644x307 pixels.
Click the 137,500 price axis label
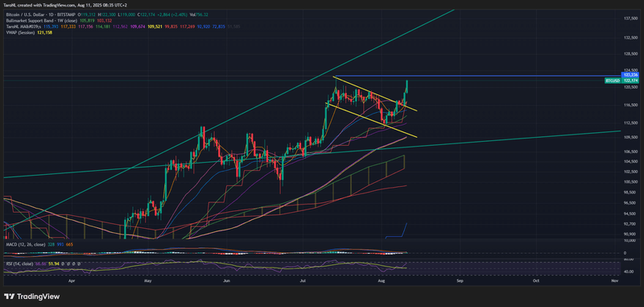coord(630,19)
